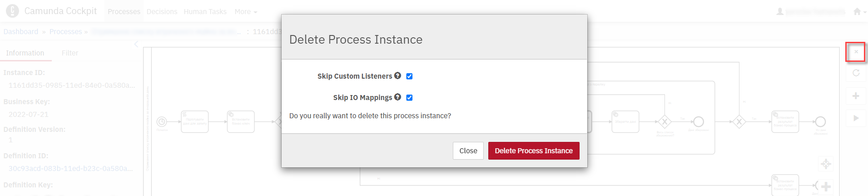Uncheck the Skip Custom Listeners checkbox
This screenshot has height=196, width=868.
click(409, 76)
